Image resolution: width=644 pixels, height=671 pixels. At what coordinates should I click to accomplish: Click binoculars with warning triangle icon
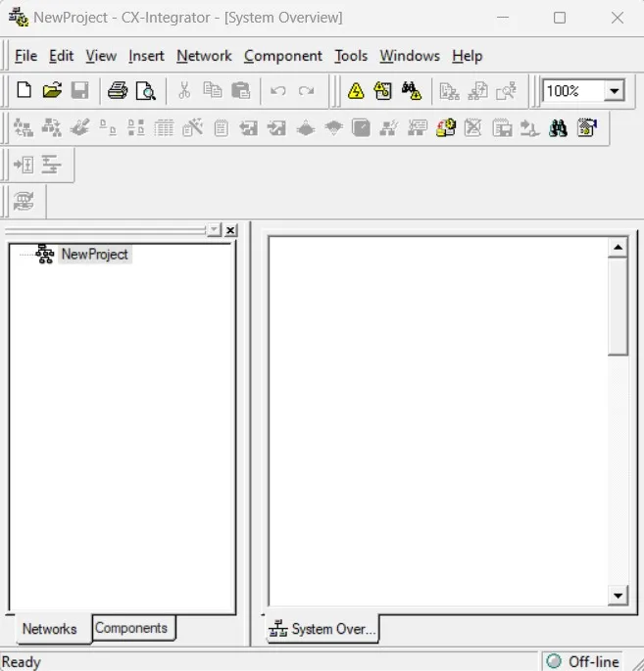coord(411,90)
